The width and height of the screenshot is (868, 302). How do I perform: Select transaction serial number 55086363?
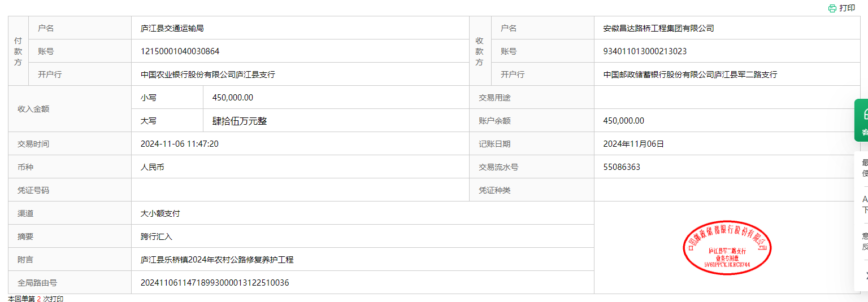point(622,167)
